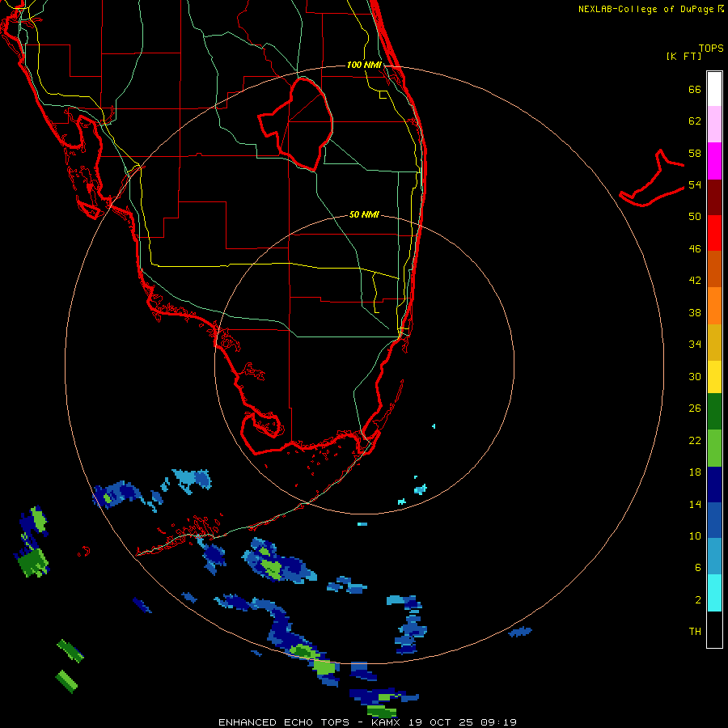Click the '100 NMI' range ring label

[364, 65]
